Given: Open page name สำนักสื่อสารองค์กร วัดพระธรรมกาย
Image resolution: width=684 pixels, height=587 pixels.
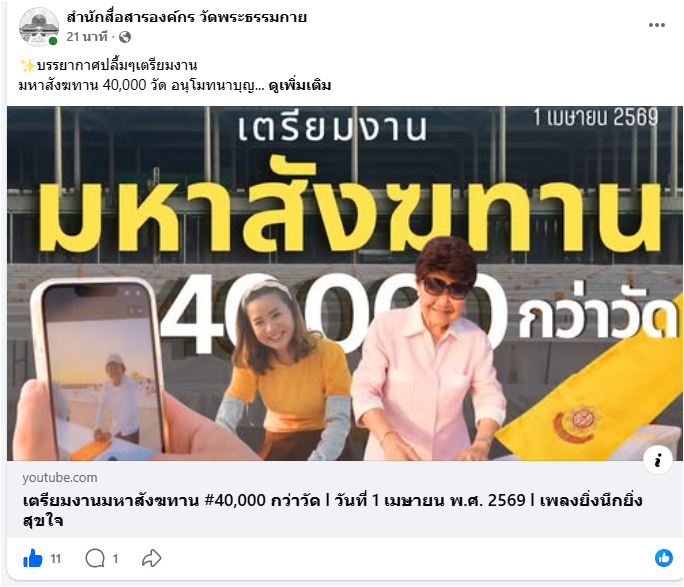Looking at the screenshot, I should [x=187, y=17].
